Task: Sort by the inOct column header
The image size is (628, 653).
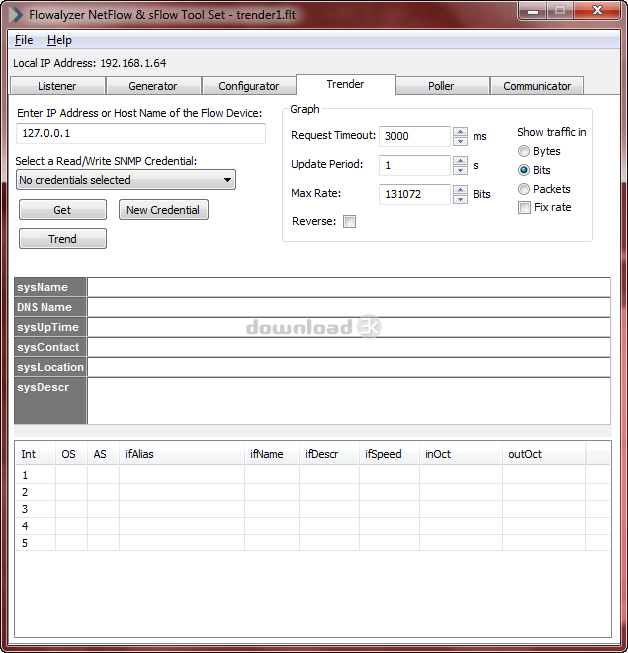Action: click(x=461, y=454)
